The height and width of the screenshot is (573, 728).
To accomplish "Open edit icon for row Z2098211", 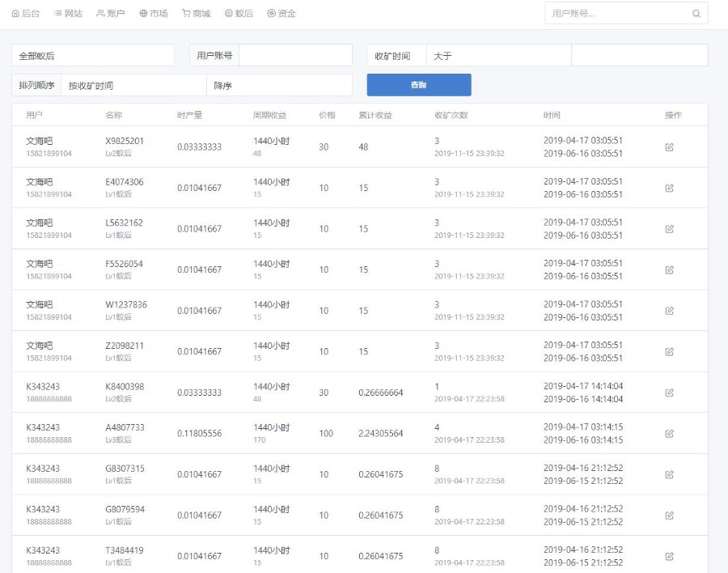I will coord(669,351).
